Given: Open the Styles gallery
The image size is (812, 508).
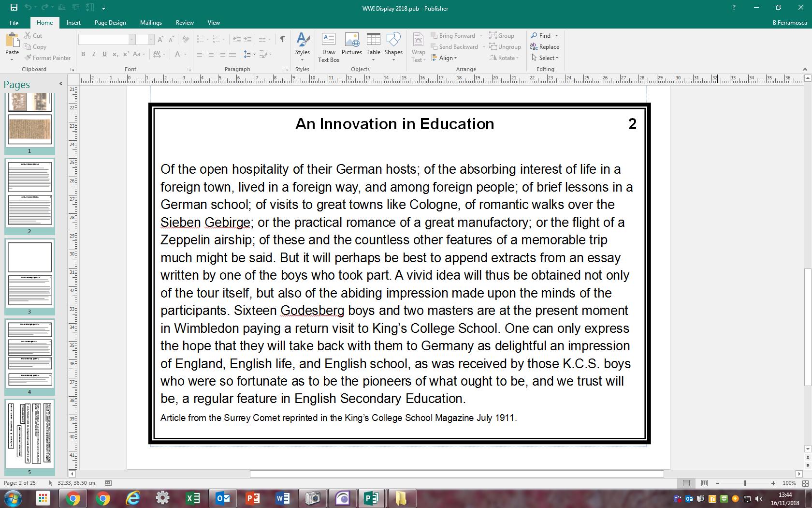Looking at the screenshot, I should tap(303, 47).
